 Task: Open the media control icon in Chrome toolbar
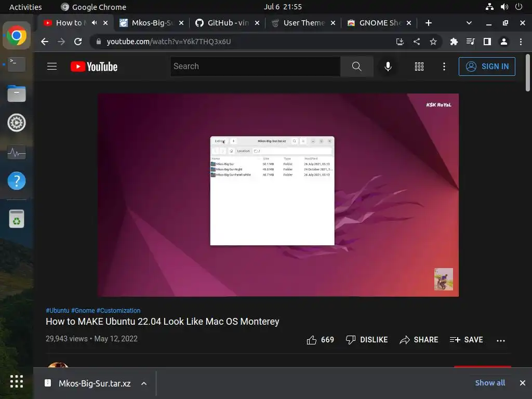[x=470, y=42]
